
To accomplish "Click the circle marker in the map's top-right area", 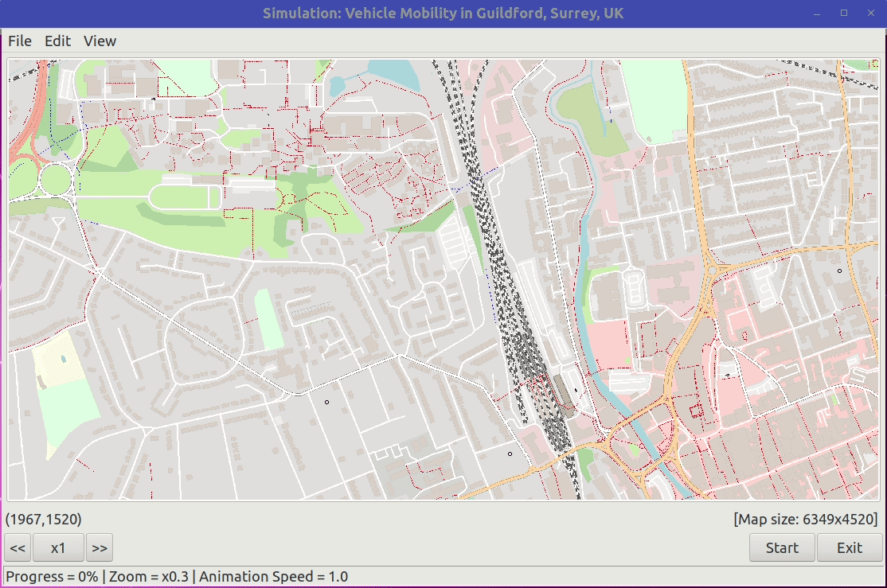I will click(839, 271).
